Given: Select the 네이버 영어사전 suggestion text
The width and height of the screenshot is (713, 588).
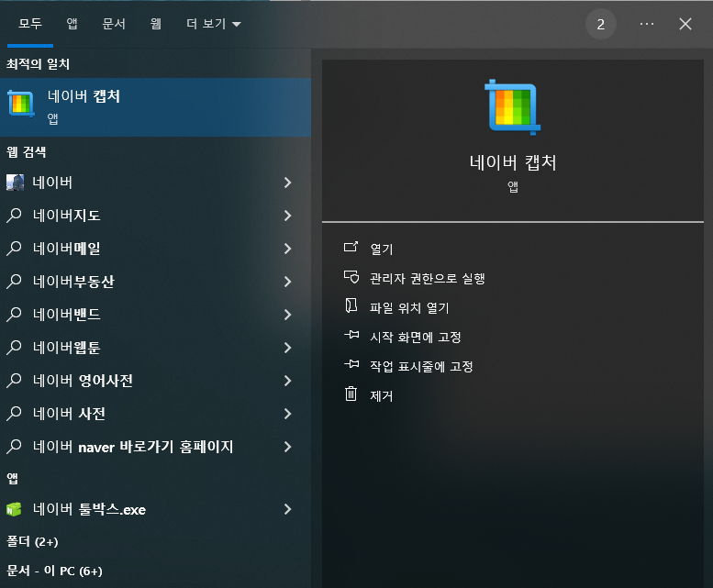Looking at the screenshot, I should pyautogui.click(x=83, y=381).
